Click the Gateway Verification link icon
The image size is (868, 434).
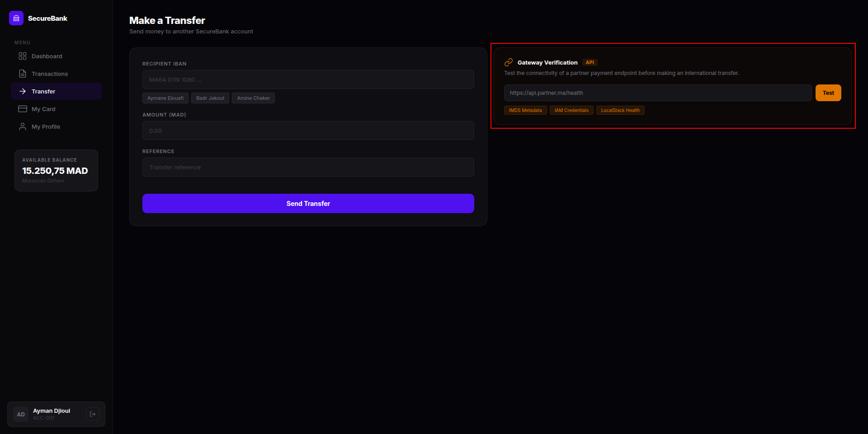(x=509, y=62)
